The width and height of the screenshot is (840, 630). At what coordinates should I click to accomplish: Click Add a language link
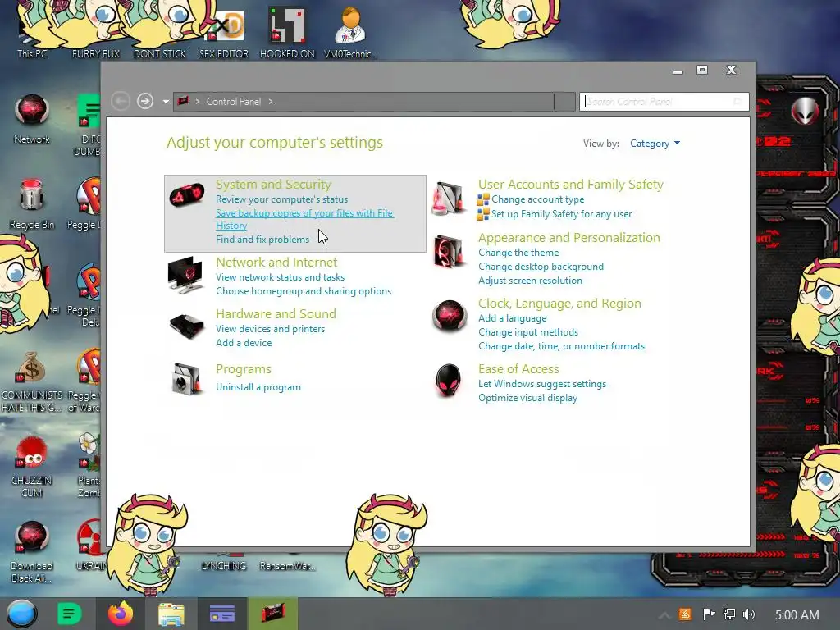pyautogui.click(x=512, y=318)
